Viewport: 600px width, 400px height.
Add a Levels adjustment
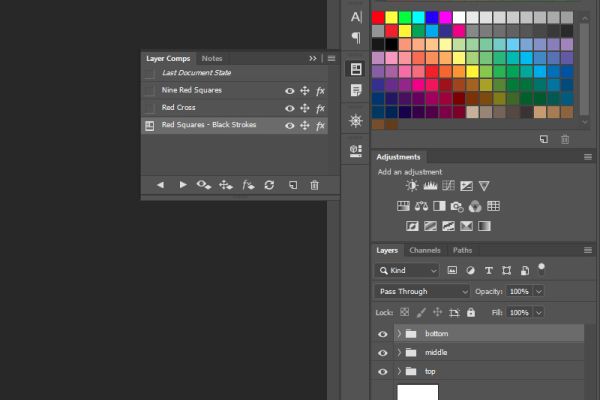[x=430, y=186]
